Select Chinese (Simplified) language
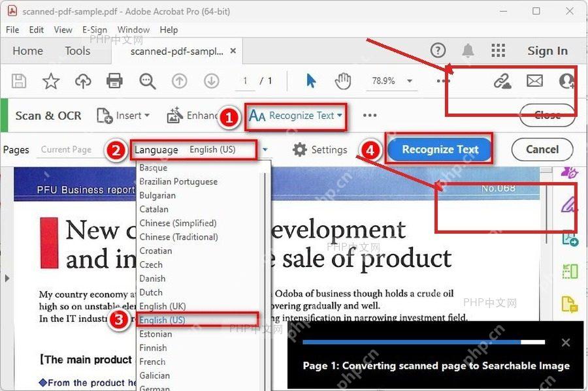Image resolution: width=588 pixels, height=391 pixels. (178, 223)
